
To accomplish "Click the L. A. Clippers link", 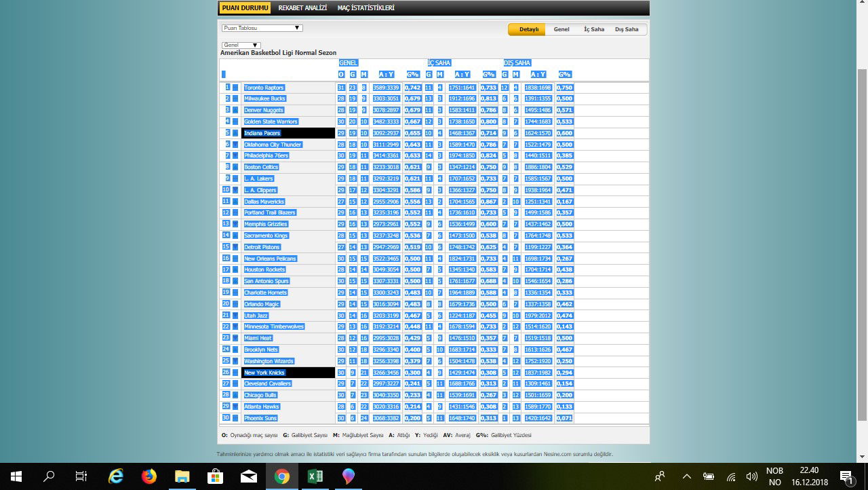I will coord(261,190).
